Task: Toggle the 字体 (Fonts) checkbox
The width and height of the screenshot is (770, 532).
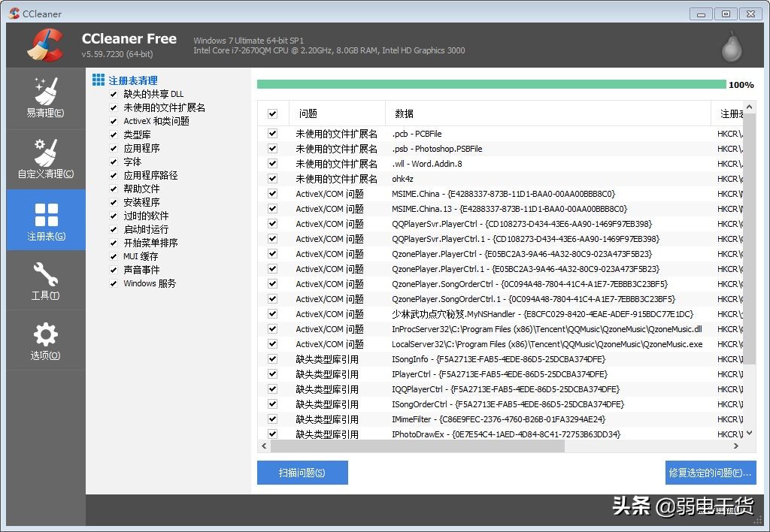Action: pos(112,161)
